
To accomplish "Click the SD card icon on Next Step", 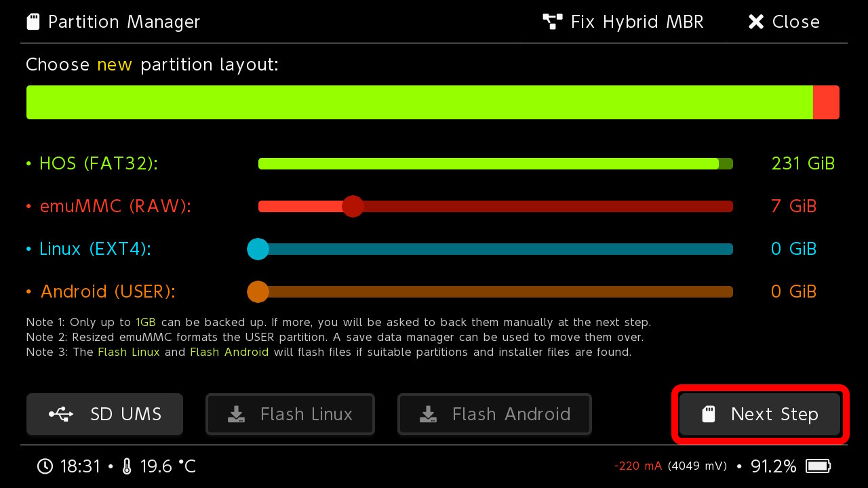I will point(709,414).
